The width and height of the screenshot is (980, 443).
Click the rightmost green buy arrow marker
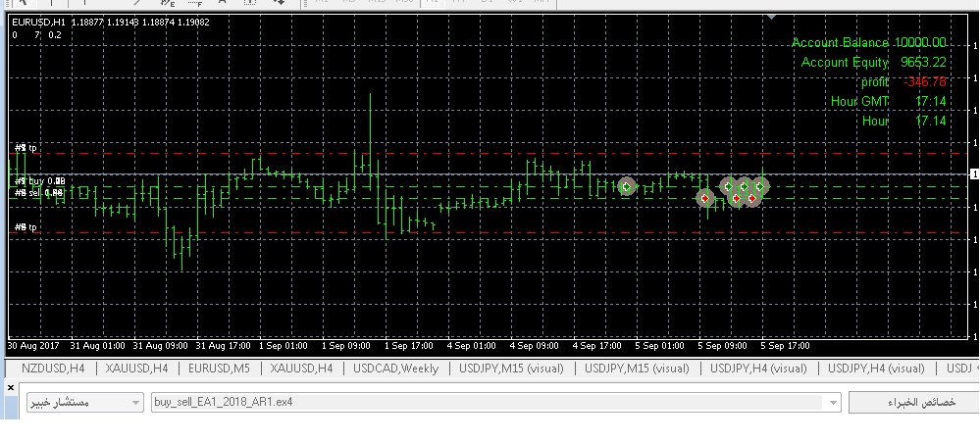(x=760, y=185)
